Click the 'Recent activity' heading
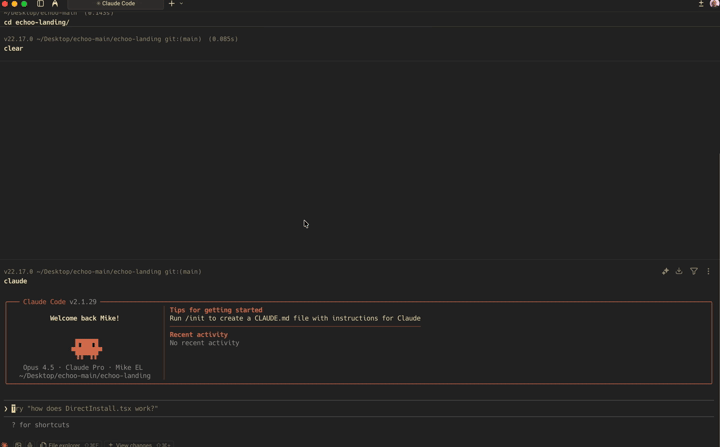This screenshot has width=720, height=447. click(198, 335)
